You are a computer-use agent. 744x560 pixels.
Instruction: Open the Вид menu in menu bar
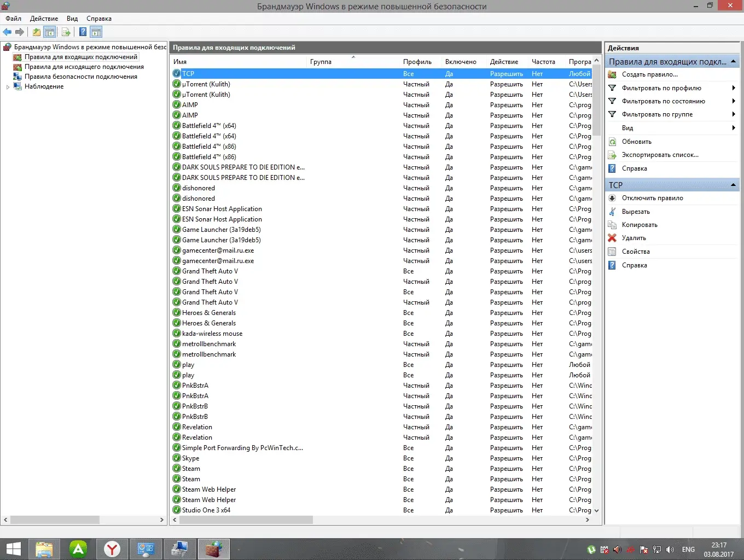pos(72,19)
